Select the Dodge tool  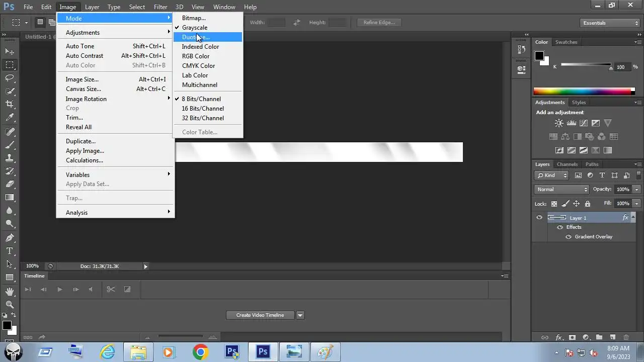(10, 223)
